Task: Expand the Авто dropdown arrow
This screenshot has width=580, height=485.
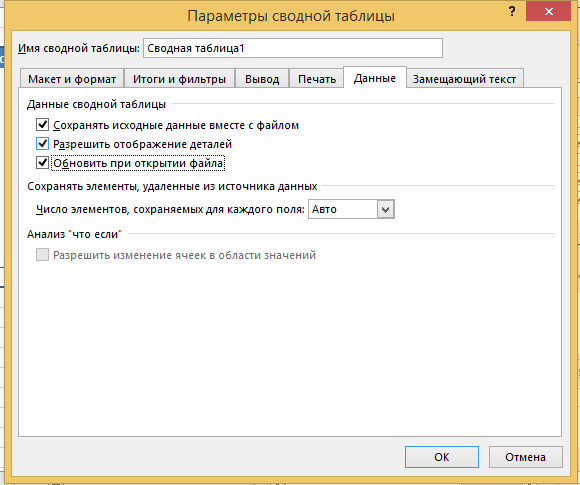Action: pyautogui.click(x=385, y=209)
